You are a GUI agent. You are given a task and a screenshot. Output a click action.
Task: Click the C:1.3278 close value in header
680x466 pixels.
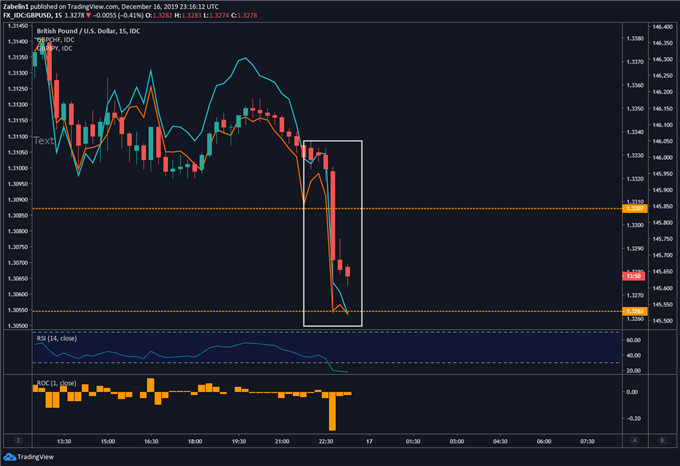point(244,15)
